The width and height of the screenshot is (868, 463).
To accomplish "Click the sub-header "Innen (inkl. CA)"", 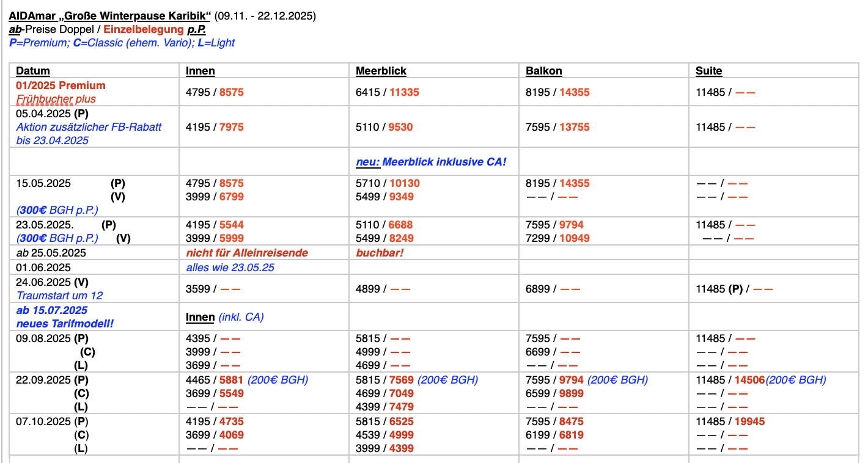I will pyautogui.click(x=225, y=317).
